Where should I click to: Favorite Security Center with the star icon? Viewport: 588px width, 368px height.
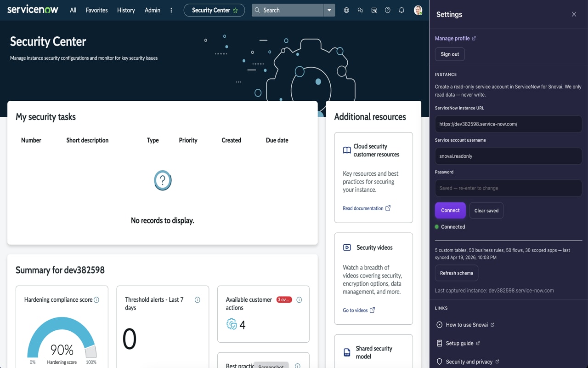pyautogui.click(x=236, y=10)
